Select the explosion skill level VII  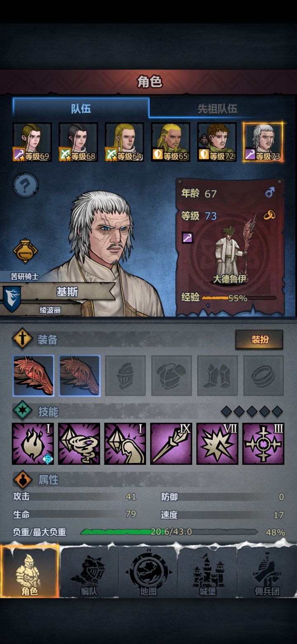[x=217, y=443]
